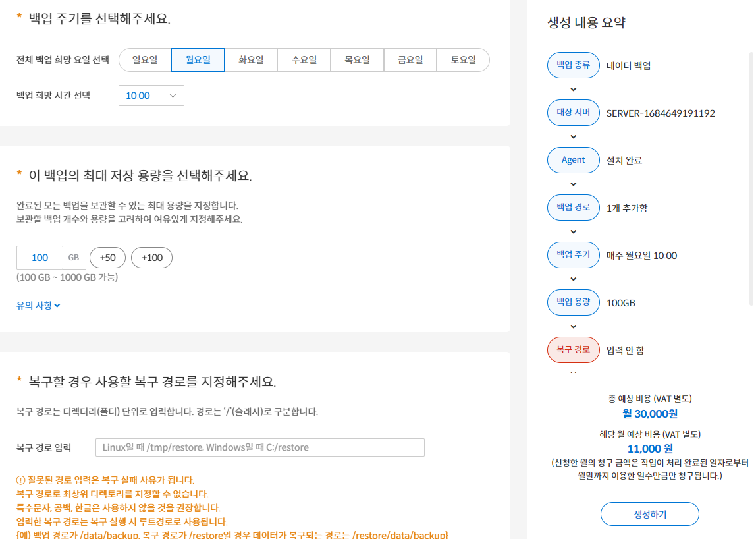Choose 토요일 for the backup schedule

point(463,60)
